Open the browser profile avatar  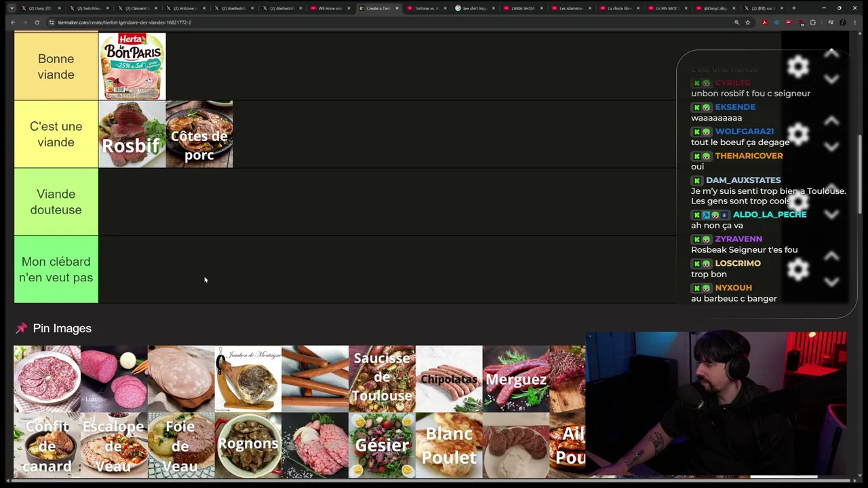843,22
